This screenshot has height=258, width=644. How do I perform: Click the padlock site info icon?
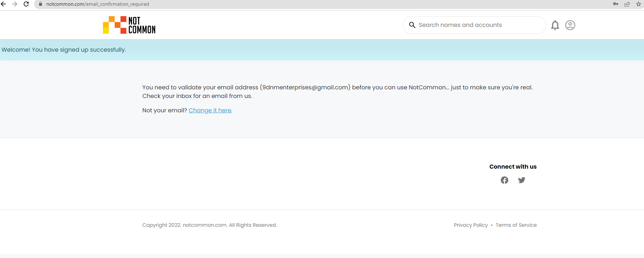[x=41, y=4]
